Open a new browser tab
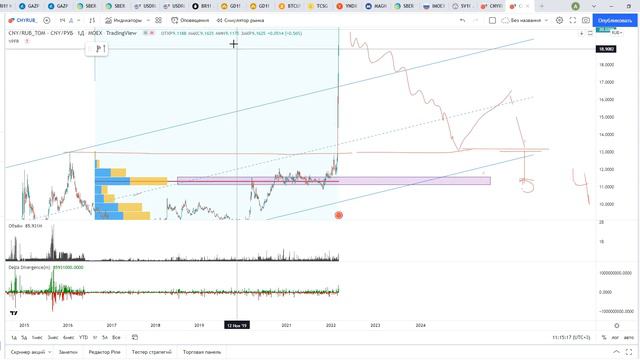Image resolution: width=640 pixels, height=360 pixels. click(542, 6)
